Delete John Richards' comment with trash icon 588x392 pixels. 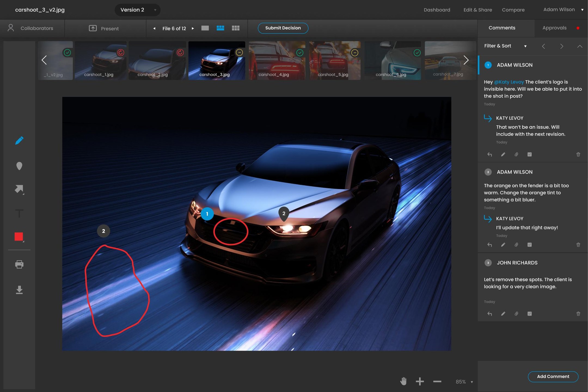(578, 314)
